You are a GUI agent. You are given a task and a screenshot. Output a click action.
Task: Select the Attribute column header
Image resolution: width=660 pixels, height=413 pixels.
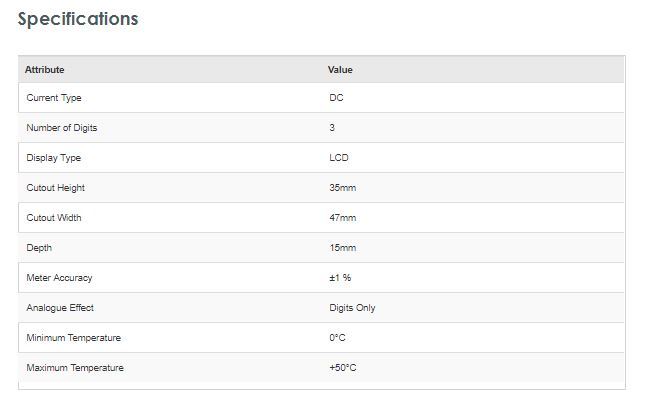tap(45, 69)
